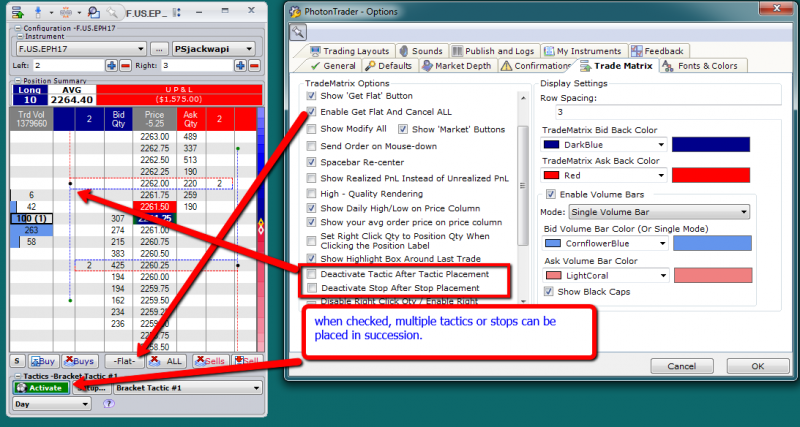The height and width of the screenshot is (427, 800).
Task: Open the Market Depth tab
Action: (x=457, y=66)
